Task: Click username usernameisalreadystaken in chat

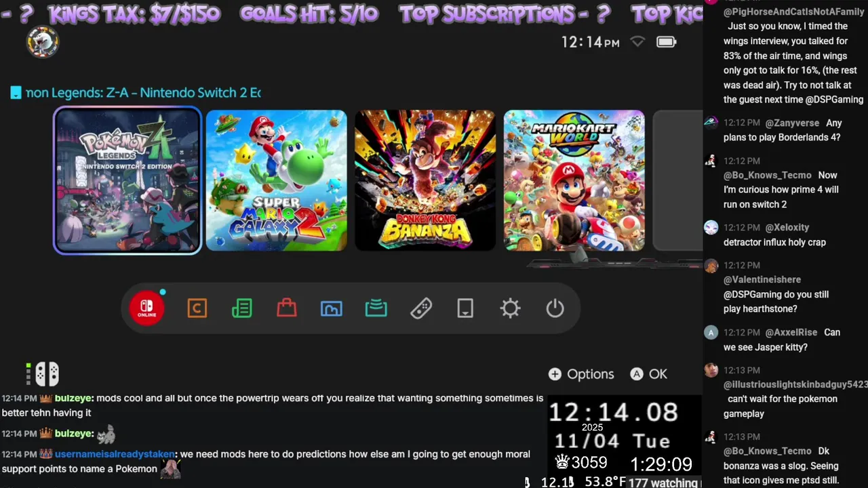Action: 115,454
